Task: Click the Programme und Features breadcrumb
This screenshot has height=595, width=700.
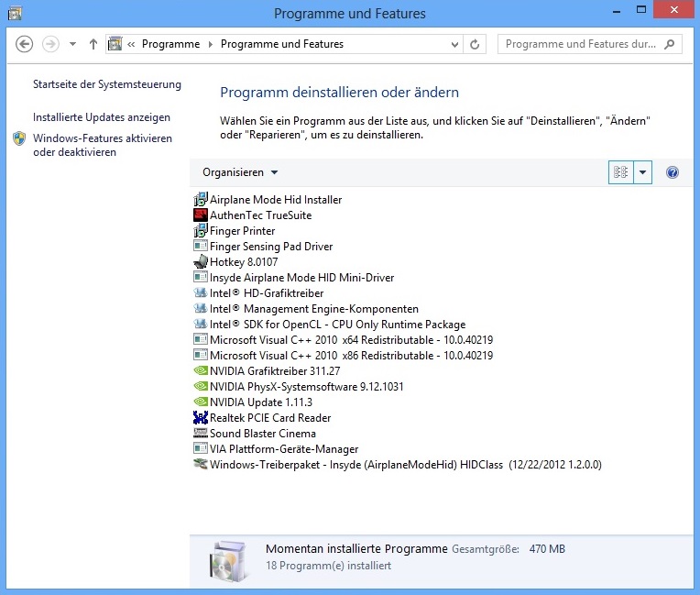Action: point(282,44)
